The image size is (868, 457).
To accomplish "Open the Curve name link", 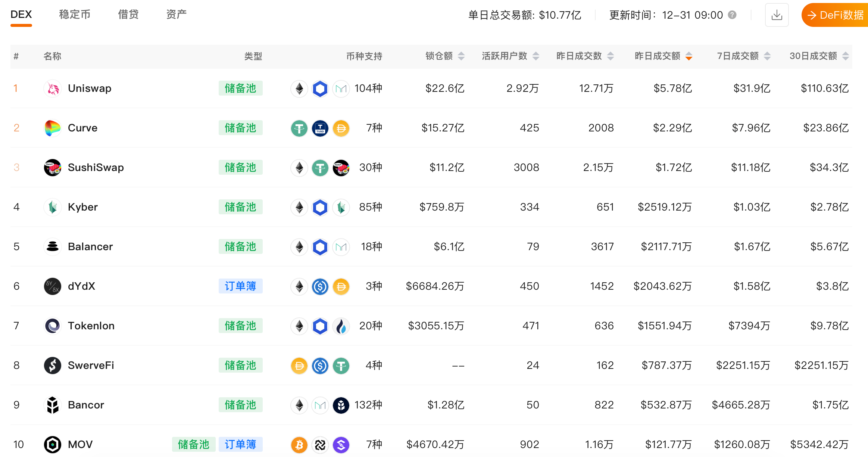I will pos(82,128).
